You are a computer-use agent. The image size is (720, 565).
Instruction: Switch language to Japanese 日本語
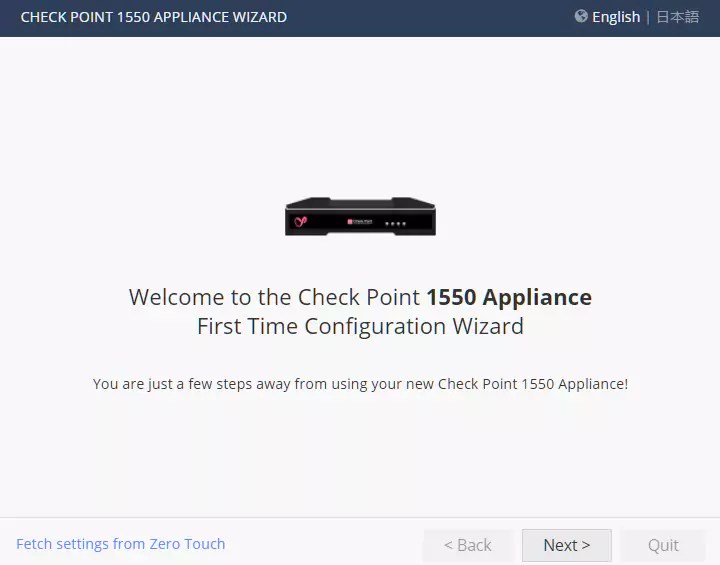[678, 17]
